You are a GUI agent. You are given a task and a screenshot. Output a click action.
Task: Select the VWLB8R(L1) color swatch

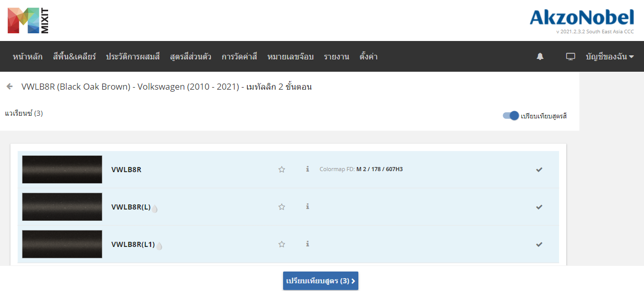pyautogui.click(x=62, y=244)
